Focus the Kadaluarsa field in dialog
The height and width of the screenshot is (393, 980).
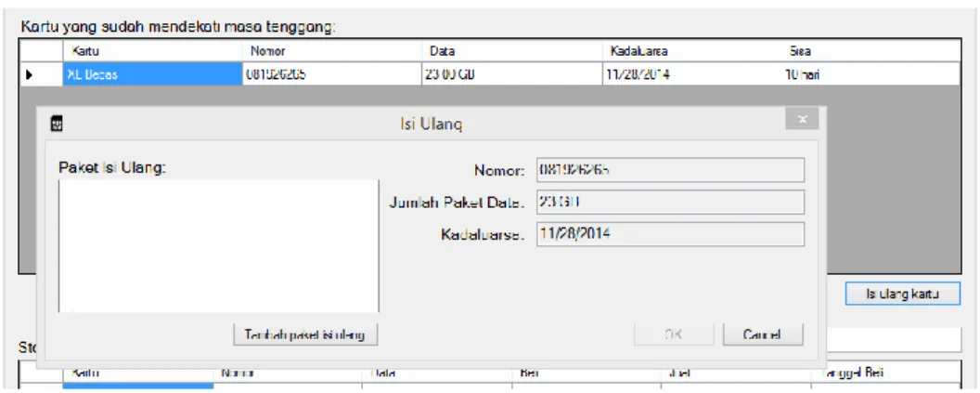[671, 234]
